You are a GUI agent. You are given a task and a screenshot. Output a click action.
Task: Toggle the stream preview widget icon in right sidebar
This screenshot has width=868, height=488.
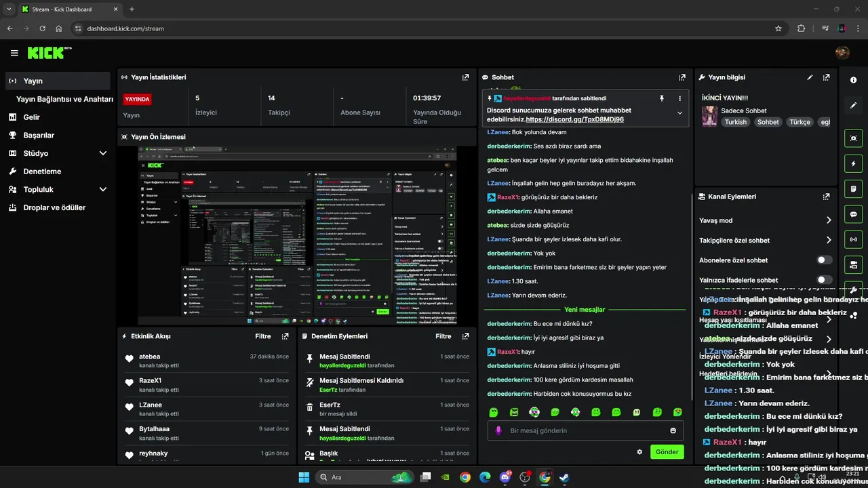point(854,138)
